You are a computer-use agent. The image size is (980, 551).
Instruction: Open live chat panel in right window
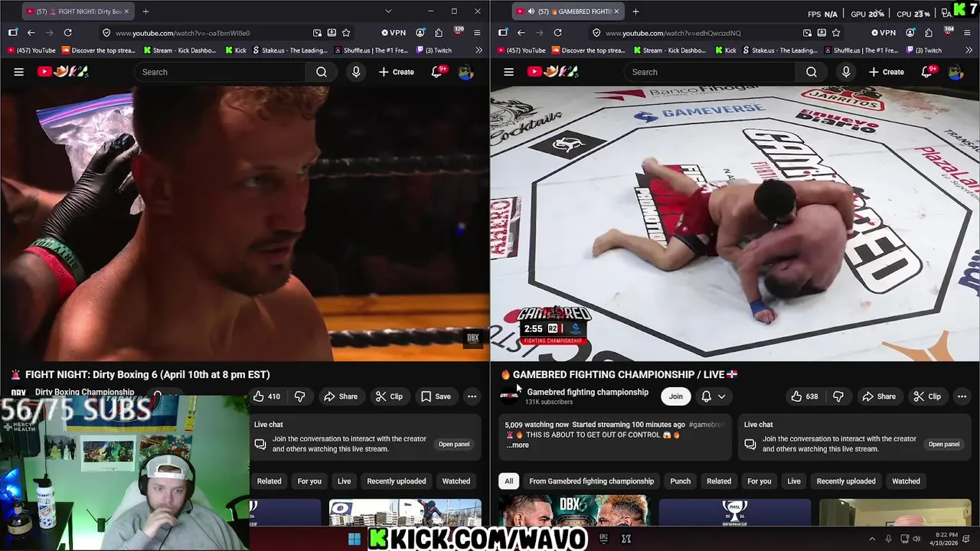point(944,444)
